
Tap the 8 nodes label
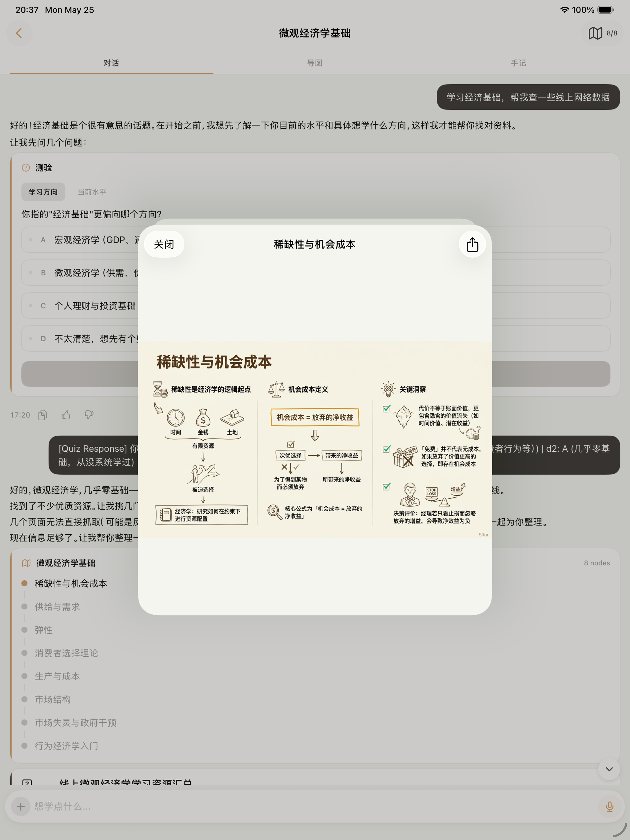point(596,563)
